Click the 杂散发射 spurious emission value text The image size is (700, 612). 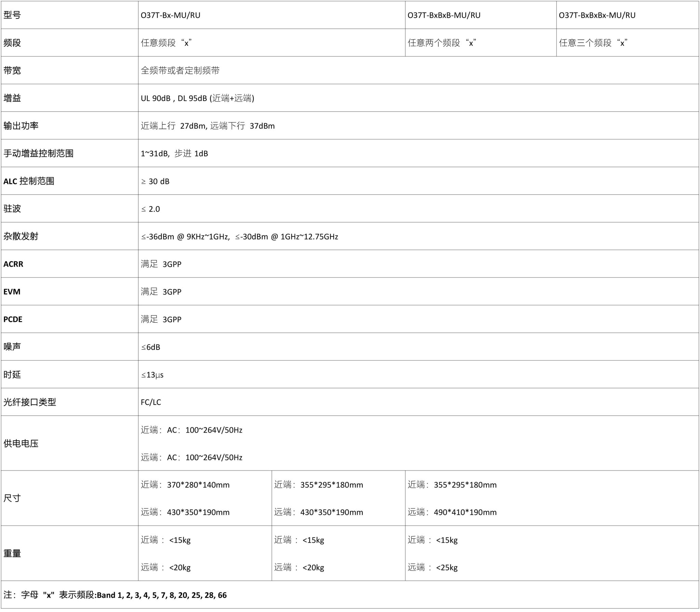click(x=240, y=236)
